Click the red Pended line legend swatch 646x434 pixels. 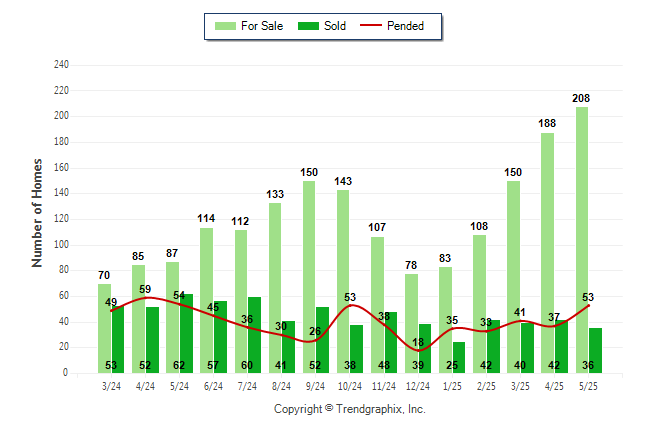click(371, 26)
